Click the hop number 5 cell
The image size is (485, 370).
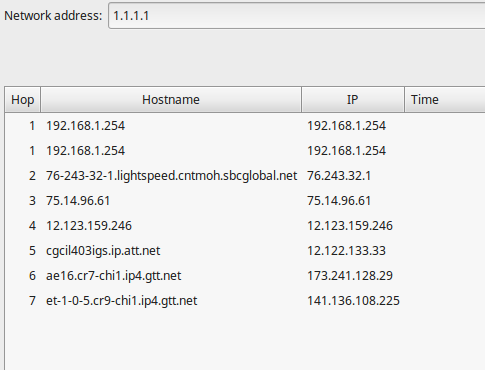32,251
